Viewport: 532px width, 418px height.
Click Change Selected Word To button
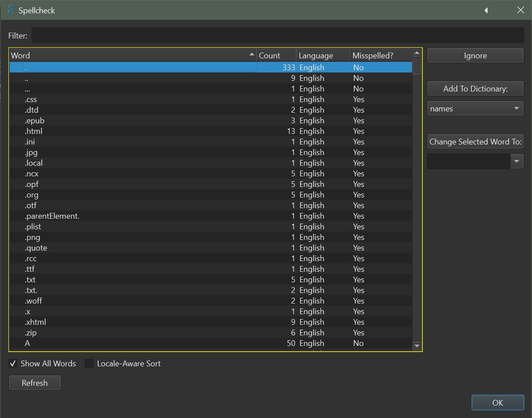tap(475, 142)
